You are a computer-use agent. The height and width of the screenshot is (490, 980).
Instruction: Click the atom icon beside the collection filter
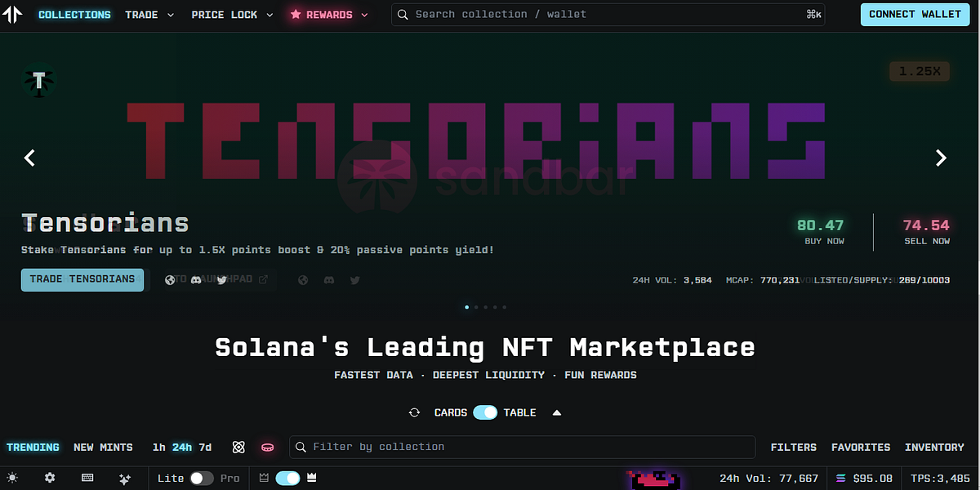(x=238, y=447)
